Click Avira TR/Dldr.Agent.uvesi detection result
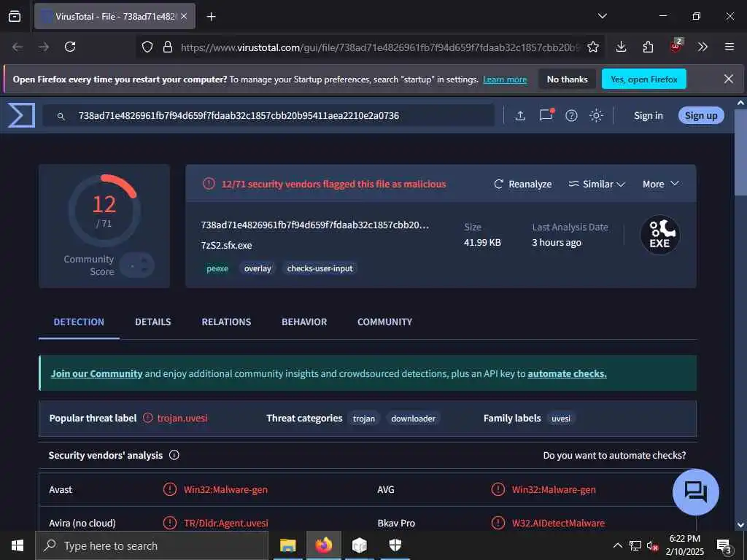The image size is (747, 560). (x=226, y=524)
